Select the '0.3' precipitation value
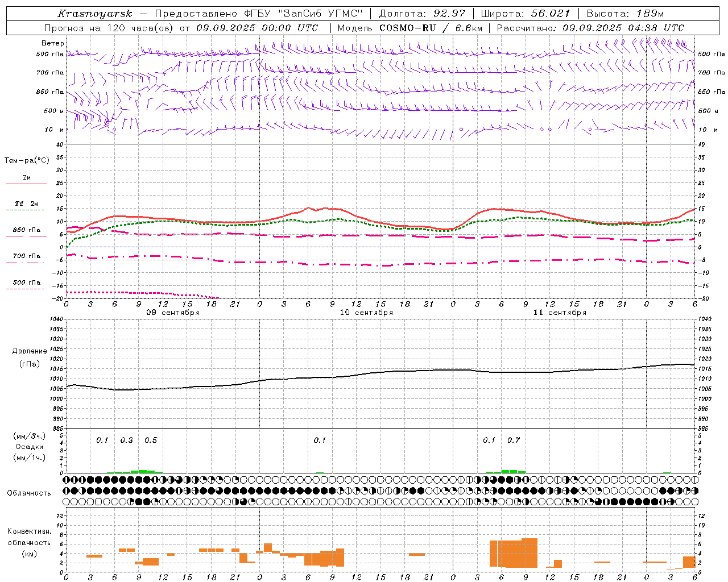Image resolution: width=728 pixels, height=582 pixels. coord(126,440)
